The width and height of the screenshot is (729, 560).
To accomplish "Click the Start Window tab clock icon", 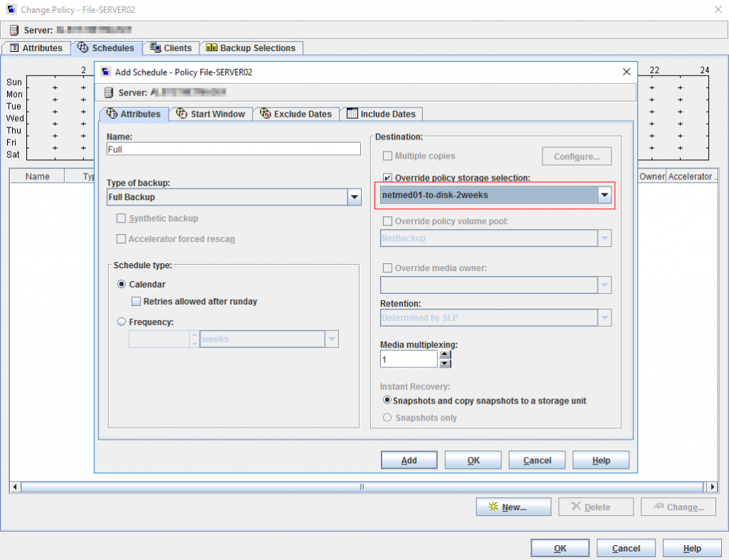I will (182, 114).
